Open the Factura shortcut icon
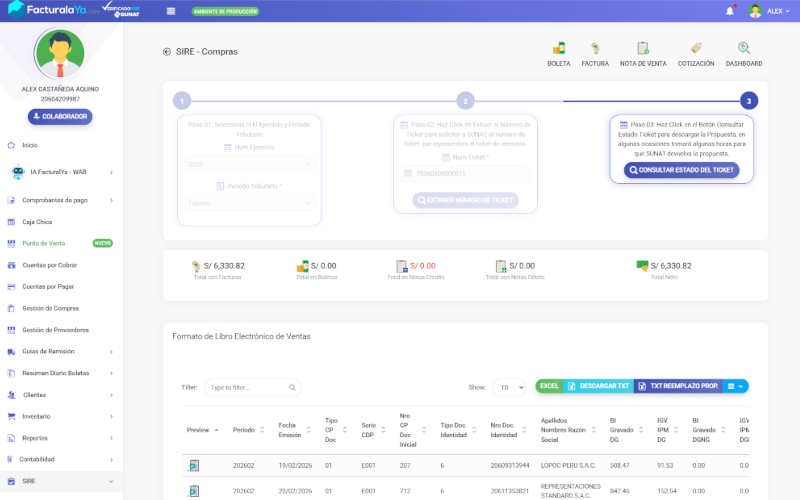This screenshot has height=500, width=800. click(x=595, y=48)
